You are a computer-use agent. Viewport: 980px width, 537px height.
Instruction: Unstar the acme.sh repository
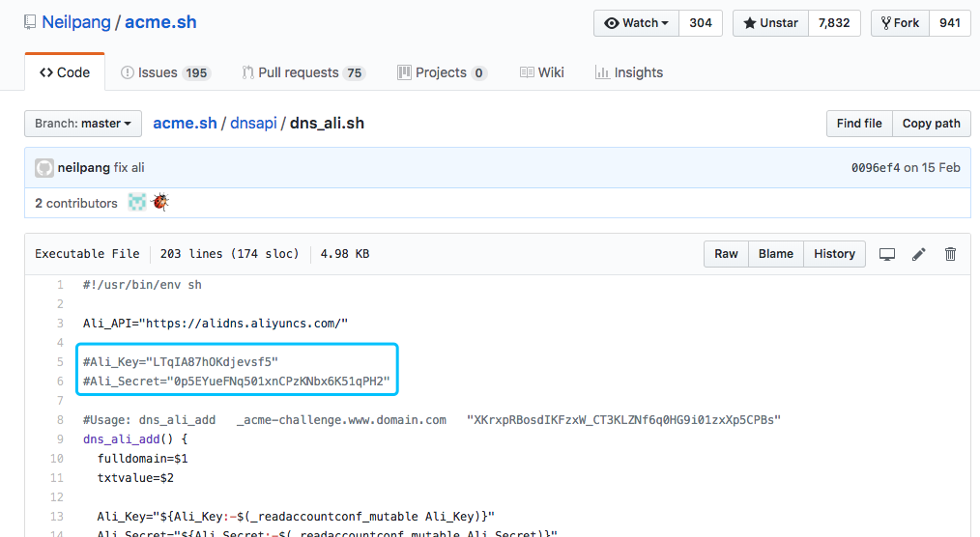pyautogui.click(x=770, y=23)
